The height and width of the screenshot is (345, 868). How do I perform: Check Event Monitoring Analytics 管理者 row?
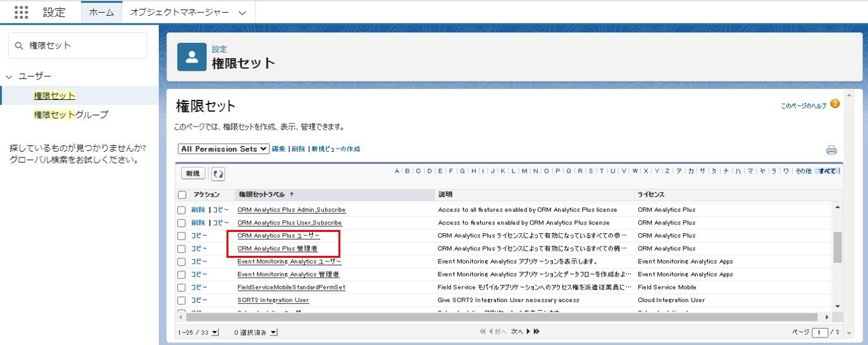[x=182, y=275]
